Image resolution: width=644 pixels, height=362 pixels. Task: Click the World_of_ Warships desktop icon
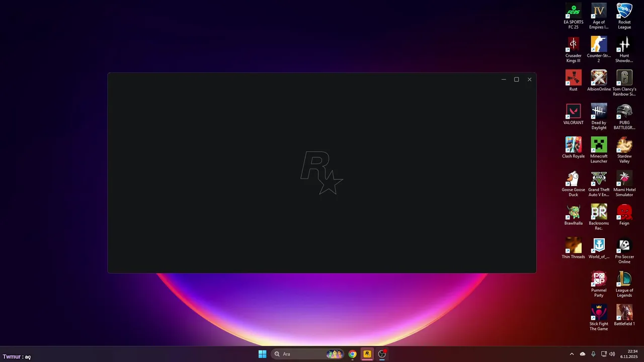point(599,248)
